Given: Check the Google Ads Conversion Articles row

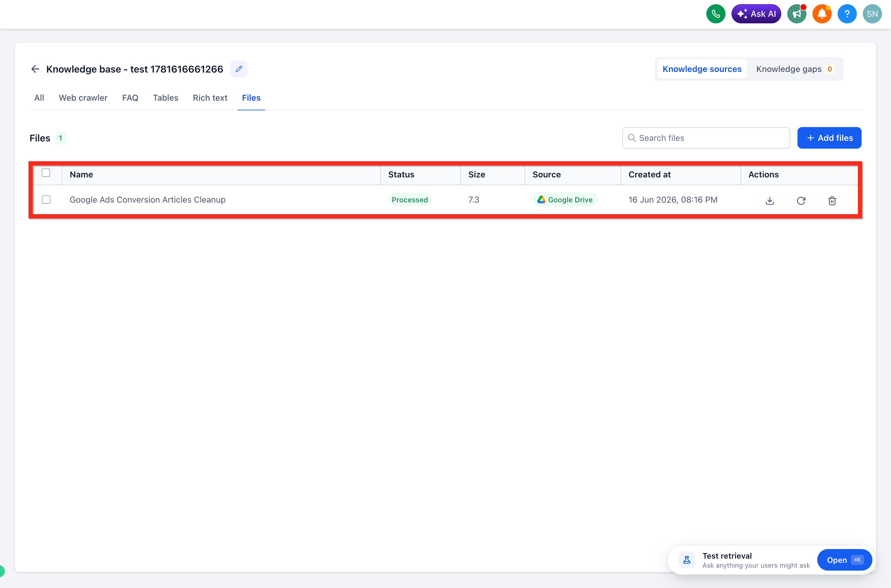Looking at the screenshot, I should point(46,200).
